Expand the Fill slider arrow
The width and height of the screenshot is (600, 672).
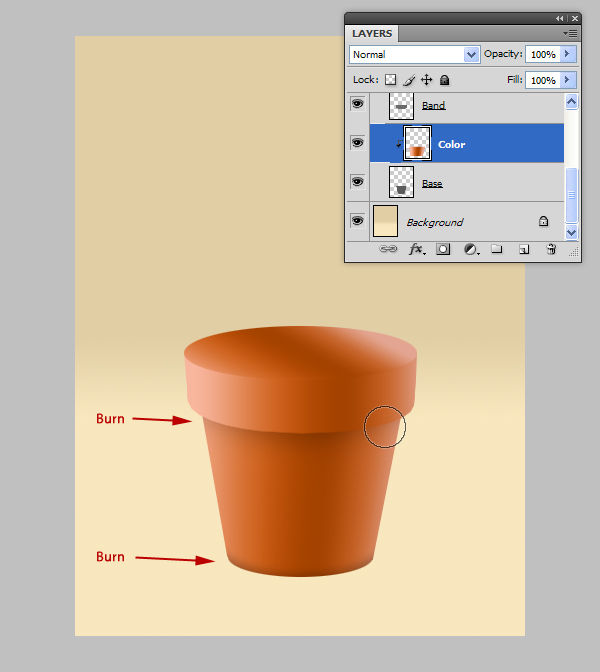click(568, 80)
